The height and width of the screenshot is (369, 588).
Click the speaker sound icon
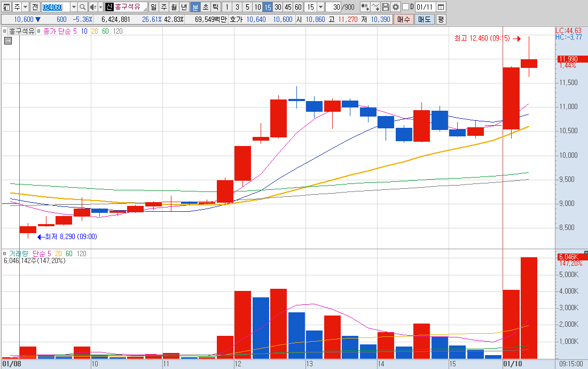(93, 7)
